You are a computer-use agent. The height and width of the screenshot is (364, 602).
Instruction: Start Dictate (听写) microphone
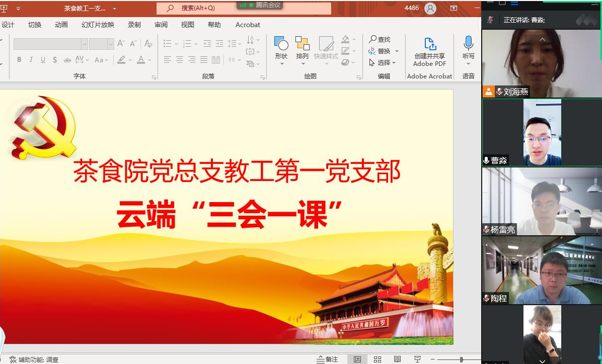click(x=468, y=44)
